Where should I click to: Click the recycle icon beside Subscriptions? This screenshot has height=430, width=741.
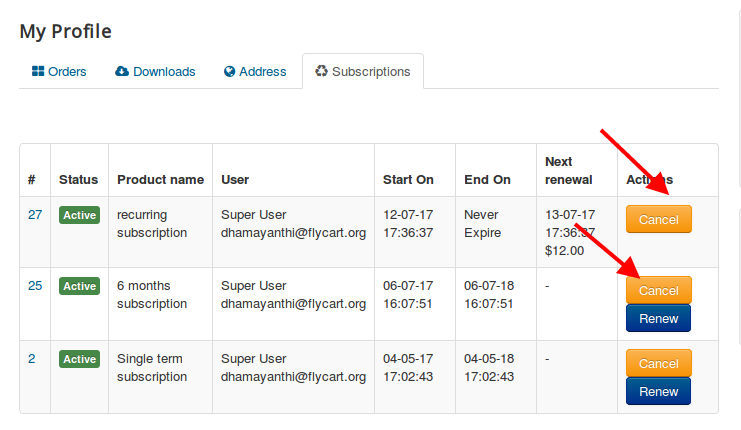click(321, 72)
